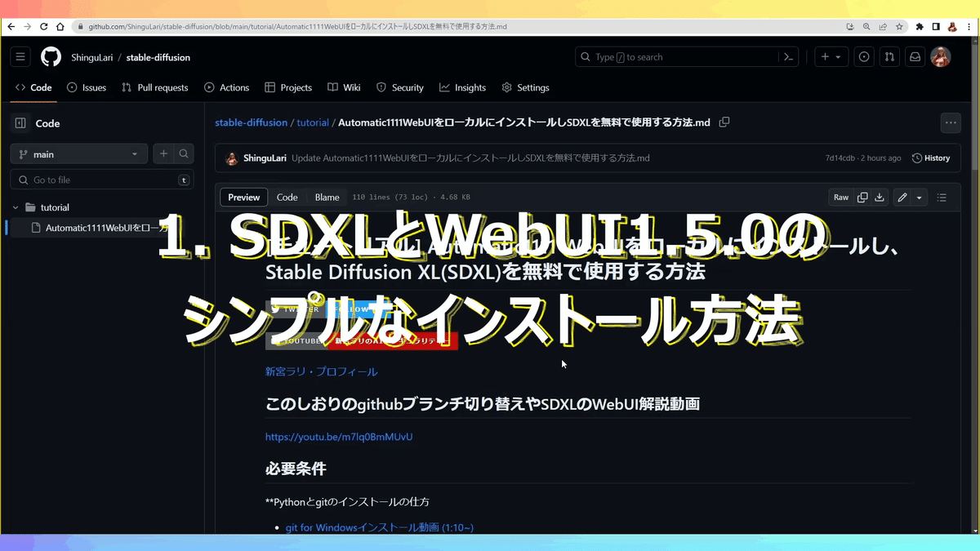Open the youtu.be/m7lq0BmMUvU video link
Screen dimensions: 980x551
(339, 437)
